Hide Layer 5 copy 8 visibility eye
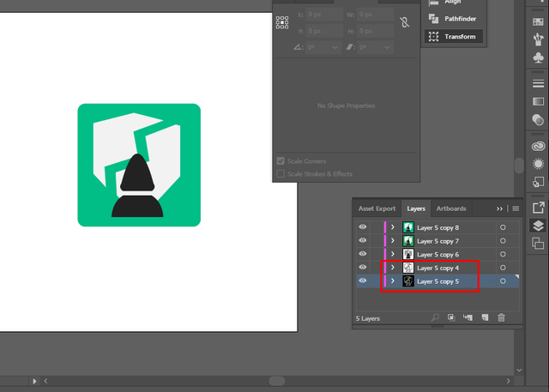 [363, 227]
